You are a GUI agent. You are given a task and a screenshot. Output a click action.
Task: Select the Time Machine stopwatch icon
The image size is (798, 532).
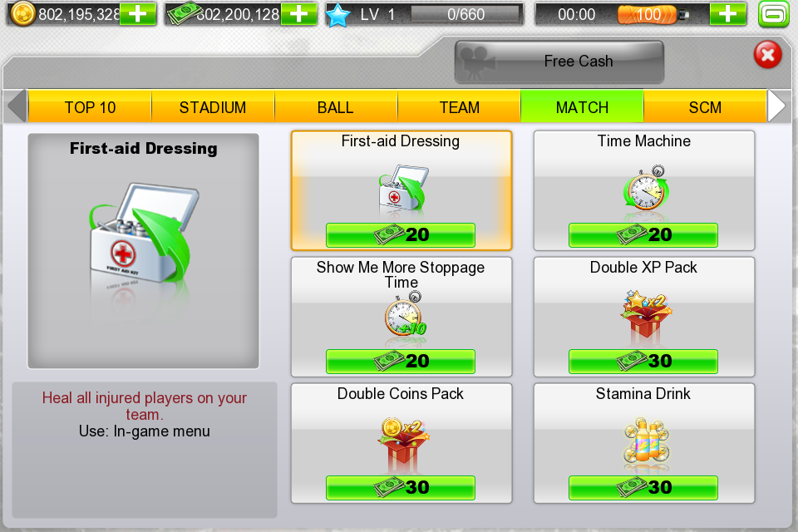click(646, 188)
